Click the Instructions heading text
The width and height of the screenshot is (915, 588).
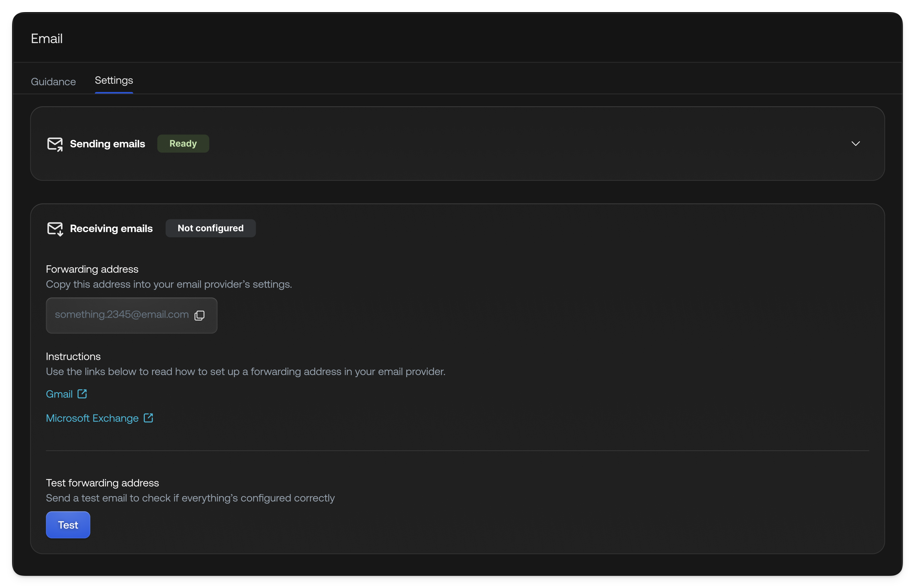click(73, 357)
